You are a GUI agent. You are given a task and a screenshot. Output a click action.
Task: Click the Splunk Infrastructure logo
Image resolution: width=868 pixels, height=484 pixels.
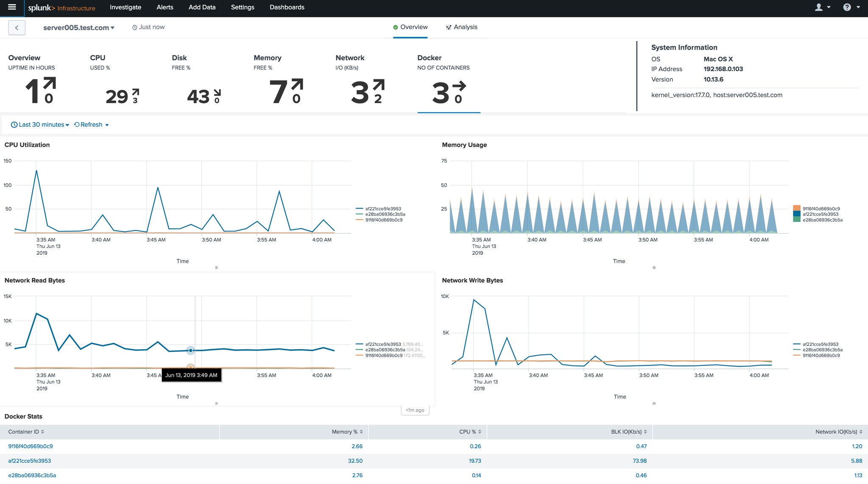pos(61,8)
